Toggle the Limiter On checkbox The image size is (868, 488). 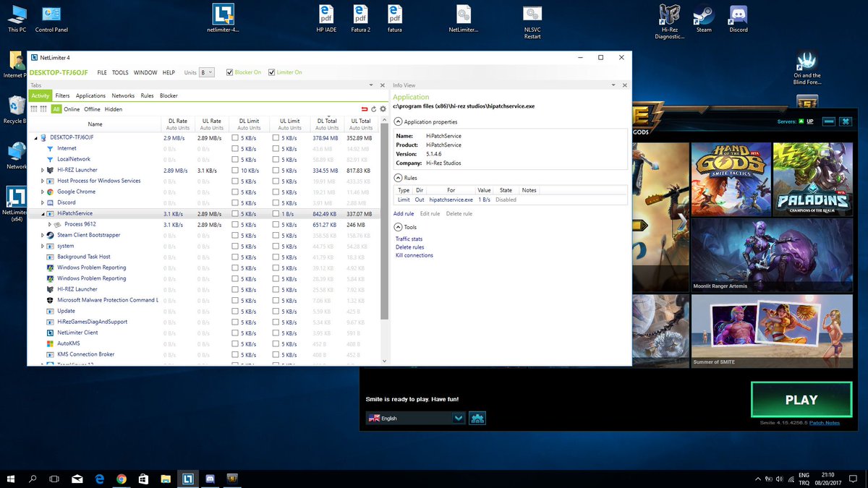click(x=272, y=72)
